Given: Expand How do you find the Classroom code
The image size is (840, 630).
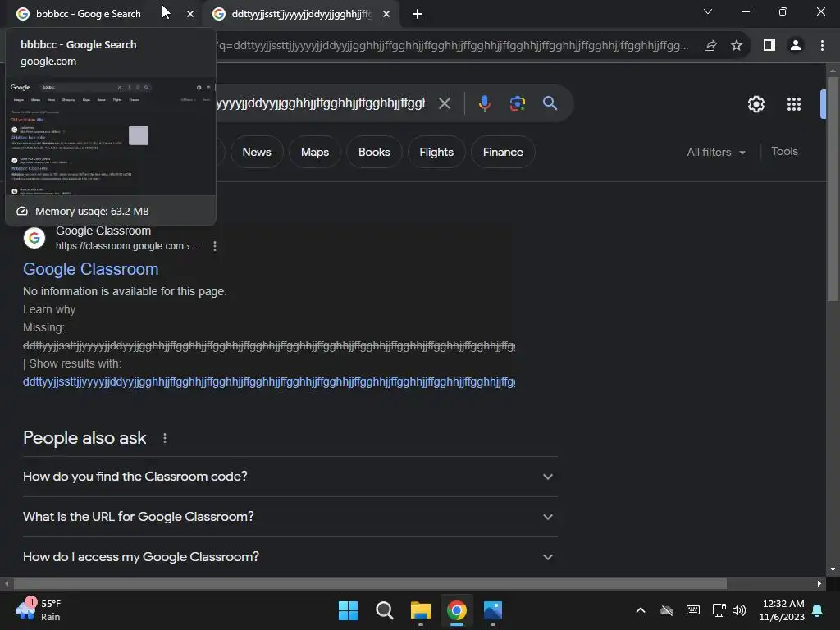Looking at the screenshot, I should [290, 477].
